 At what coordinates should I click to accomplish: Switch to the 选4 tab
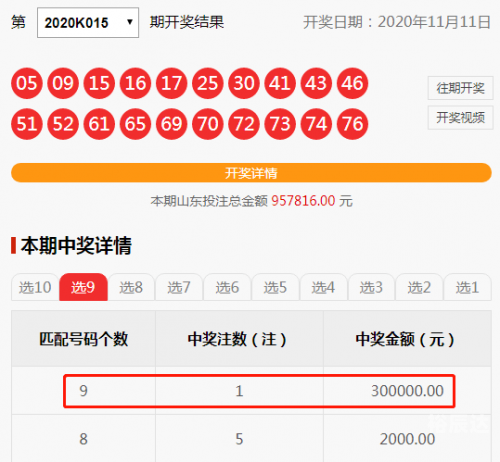click(323, 287)
